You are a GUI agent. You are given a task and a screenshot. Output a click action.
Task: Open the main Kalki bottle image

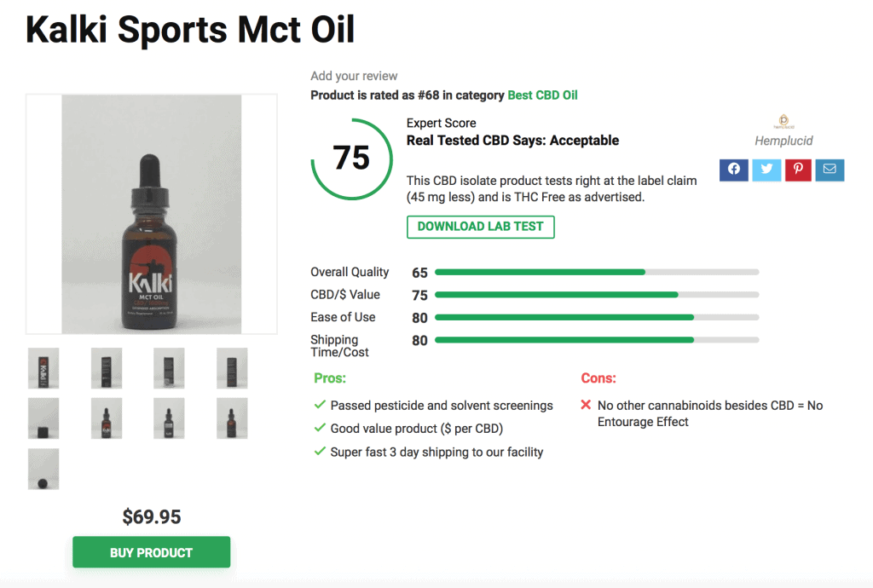[152, 214]
